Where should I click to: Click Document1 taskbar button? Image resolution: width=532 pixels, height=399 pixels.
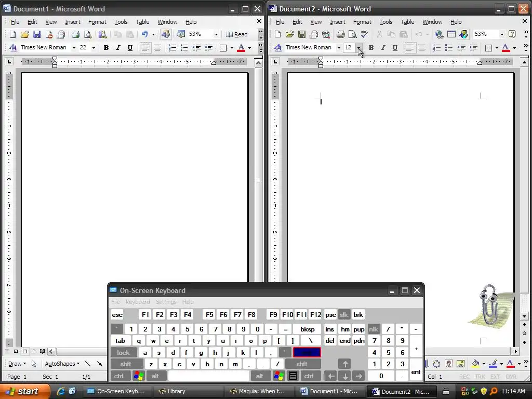coord(329,391)
